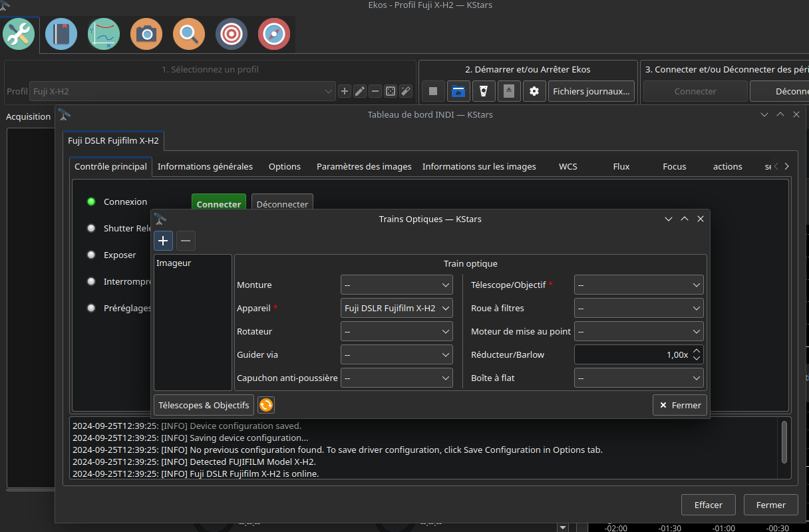Open the Capture module (camera icon)
The width and height of the screenshot is (809, 532).
tap(146, 34)
